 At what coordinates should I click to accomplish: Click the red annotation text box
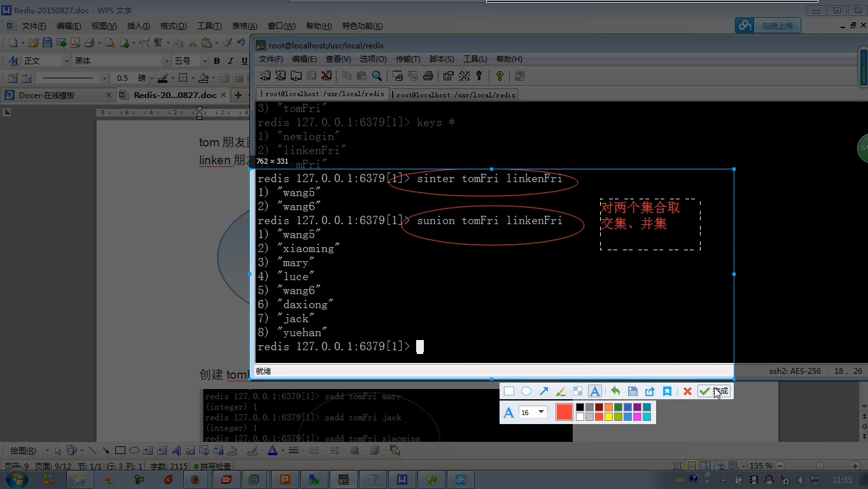650,224
